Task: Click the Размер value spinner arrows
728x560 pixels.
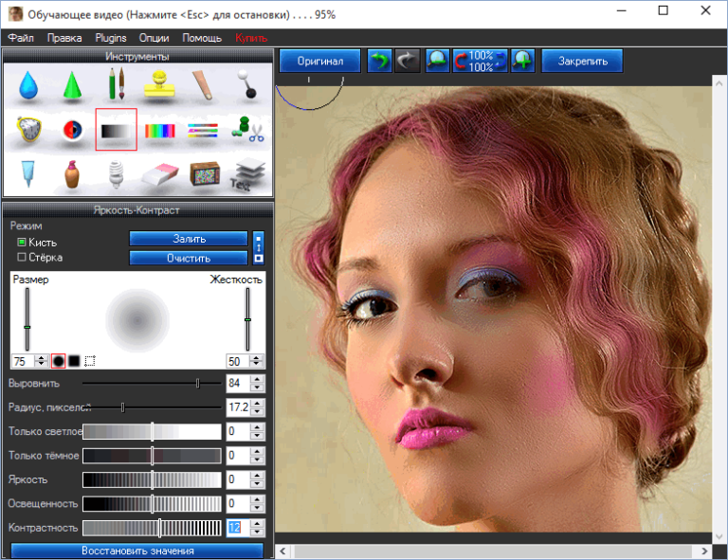Action: tap(41, 361)
